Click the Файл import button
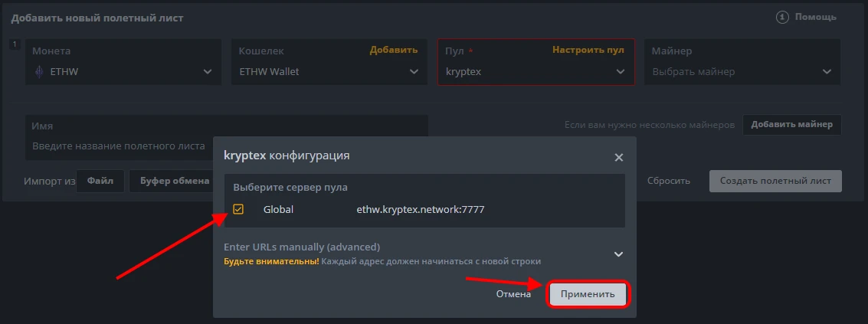The width and height of the screenshot is (868, 324). (x=100, y=182)
